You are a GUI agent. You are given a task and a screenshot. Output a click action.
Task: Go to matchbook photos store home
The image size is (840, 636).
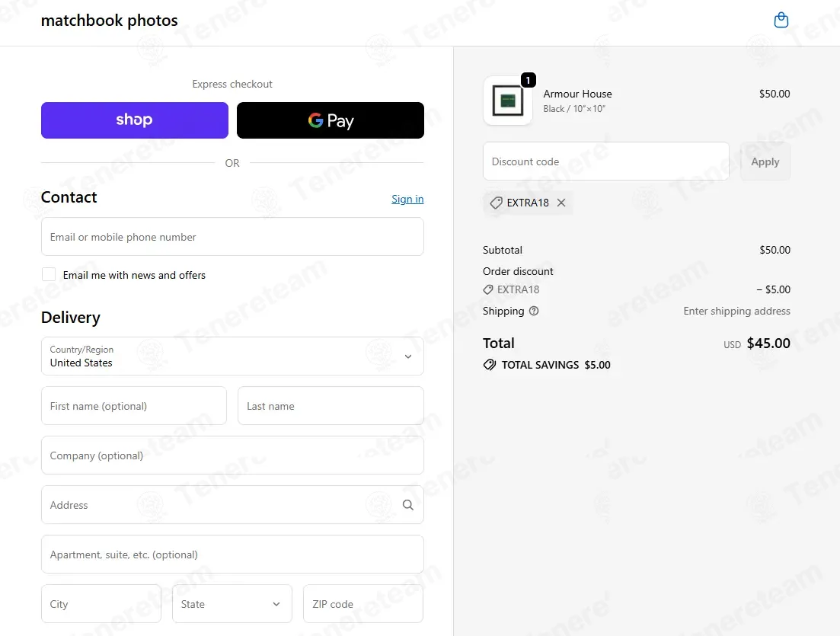110,21
